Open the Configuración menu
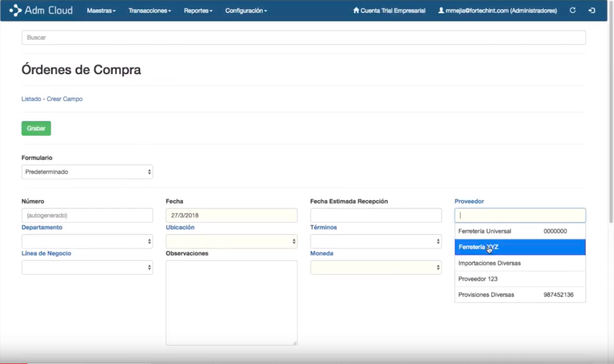The width and height of the screenshot is (614, 364). [x=245, y=10]
